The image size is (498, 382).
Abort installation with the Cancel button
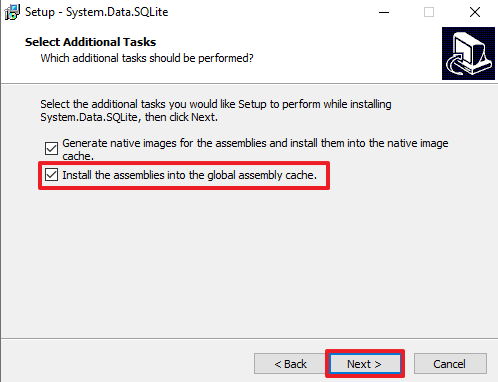450,364
